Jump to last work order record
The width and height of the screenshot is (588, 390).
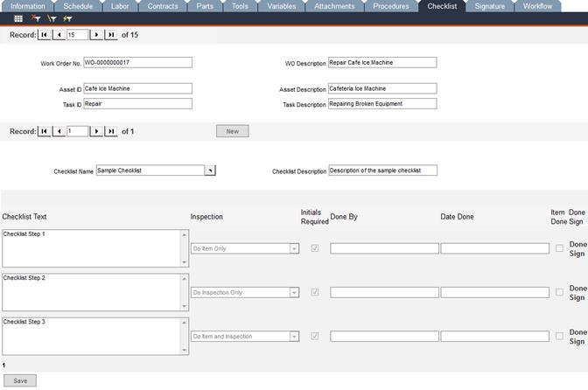click(110, 35)
